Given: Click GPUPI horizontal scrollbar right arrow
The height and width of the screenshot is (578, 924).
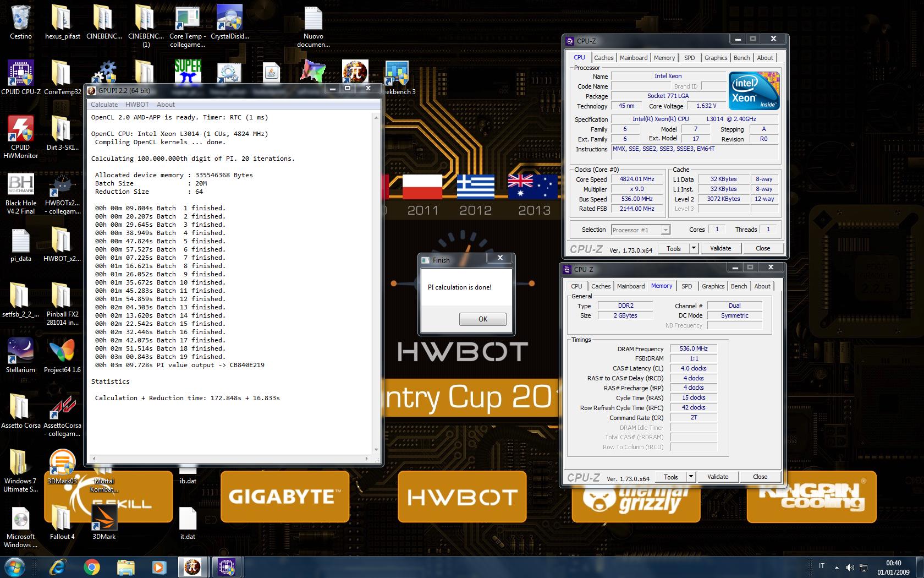Looking at the screenshot, I should [x=367, y=459].
